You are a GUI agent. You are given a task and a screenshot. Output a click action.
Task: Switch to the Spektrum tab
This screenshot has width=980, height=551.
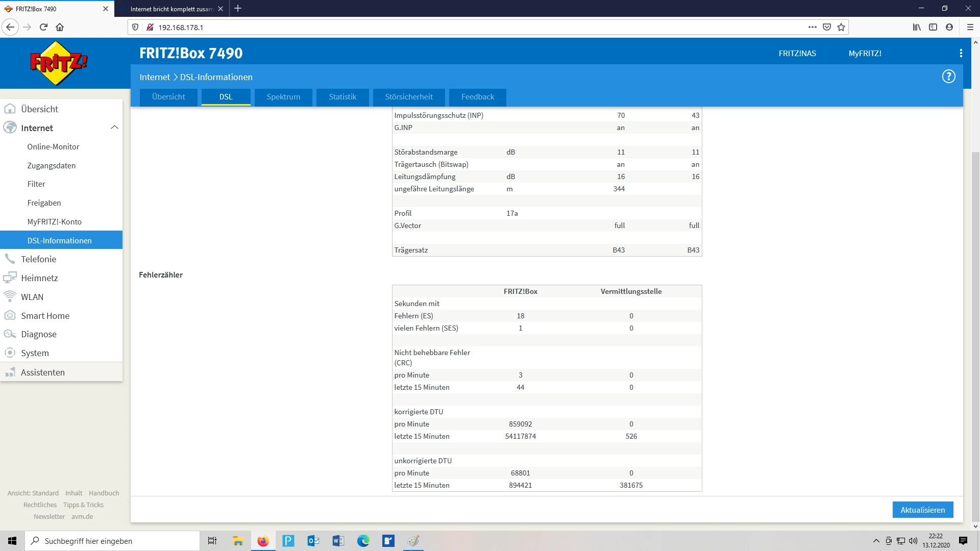click(x=283, y=97)
